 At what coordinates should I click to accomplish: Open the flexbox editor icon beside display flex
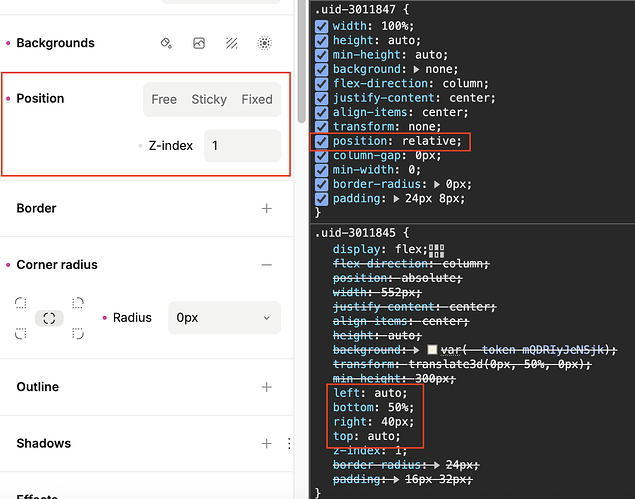[436, 250]
